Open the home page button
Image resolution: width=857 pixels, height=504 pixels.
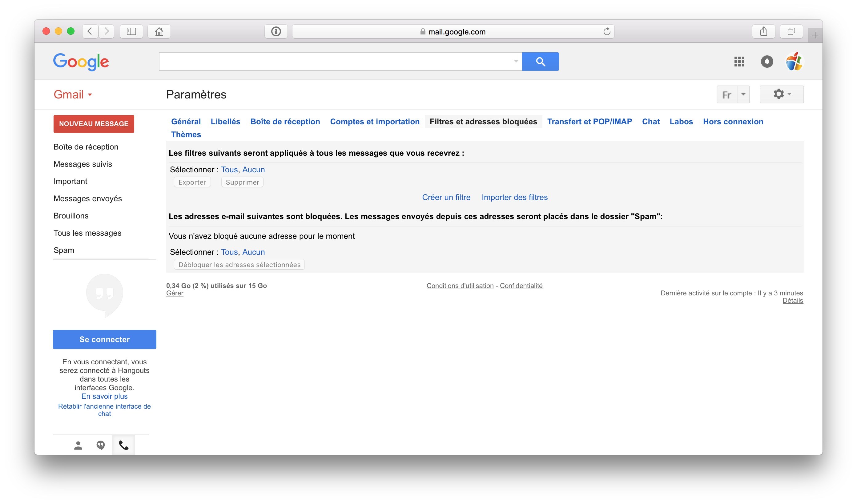(x=159, y=31)
